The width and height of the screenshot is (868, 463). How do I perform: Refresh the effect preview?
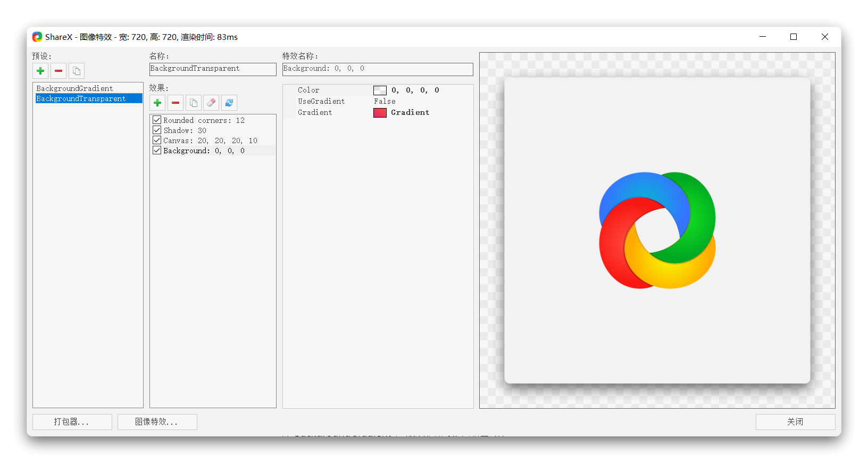229,103
